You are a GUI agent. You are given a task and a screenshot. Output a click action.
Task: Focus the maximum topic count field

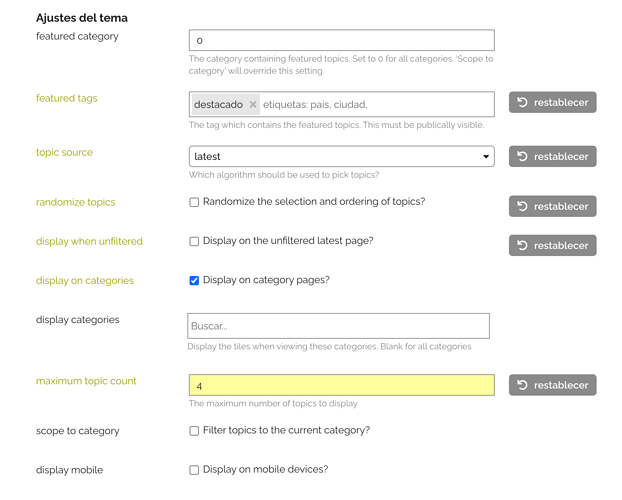click(x=342, y=385)
